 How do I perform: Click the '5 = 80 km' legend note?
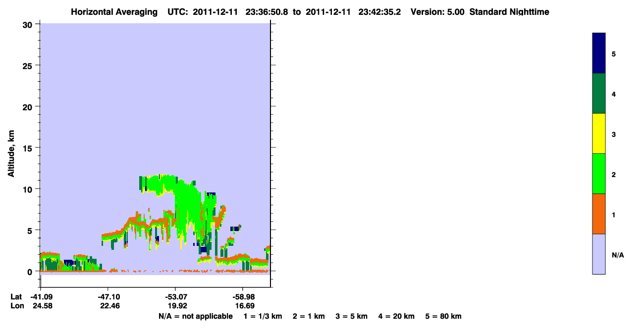443,317
